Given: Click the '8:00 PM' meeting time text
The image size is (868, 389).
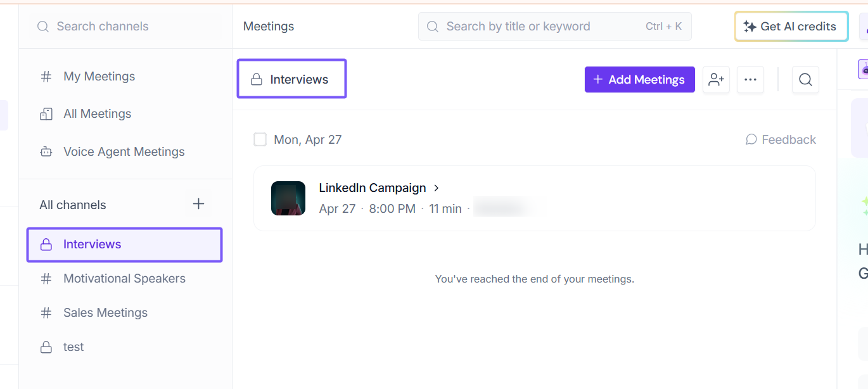Looking at the screenshot, I should click(x=392, y=208).
